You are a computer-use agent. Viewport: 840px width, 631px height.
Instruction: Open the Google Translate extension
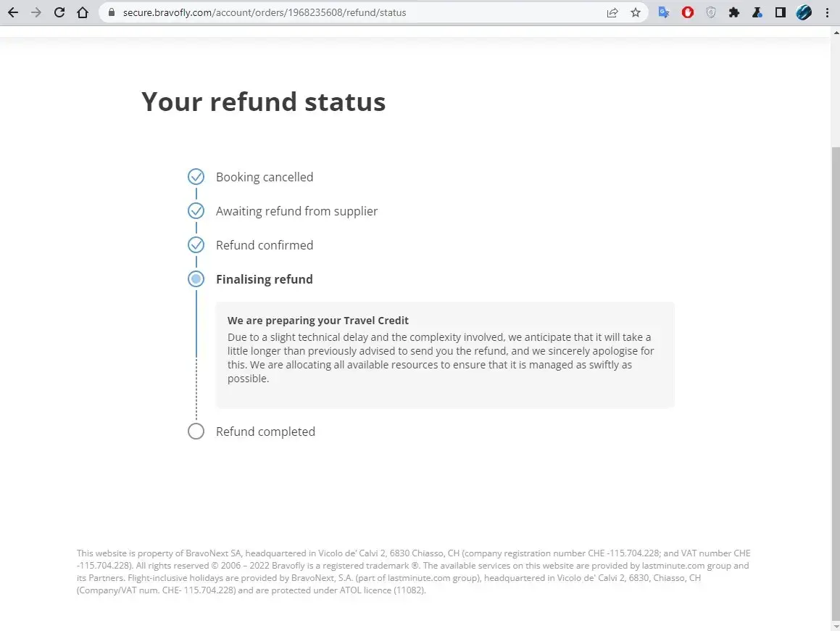[664, 12]
